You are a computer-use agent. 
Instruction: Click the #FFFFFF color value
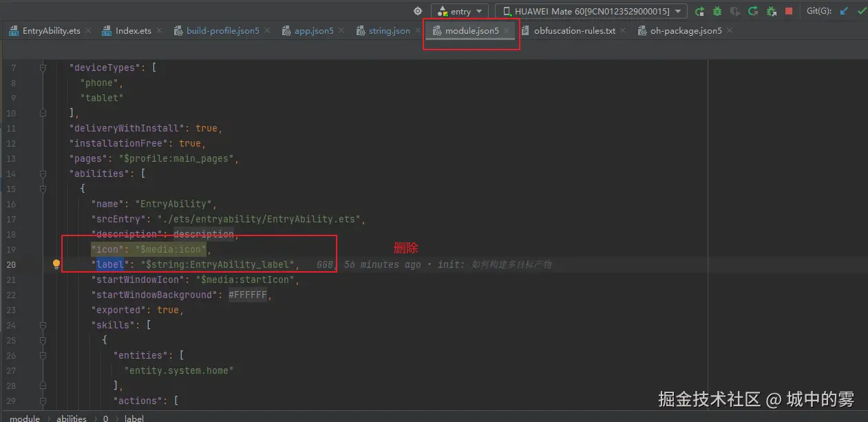[x=247, y=295]
